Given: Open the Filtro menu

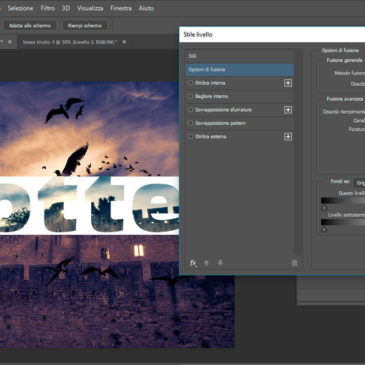Looking at the screenshot, I should [x=47, y=8].
